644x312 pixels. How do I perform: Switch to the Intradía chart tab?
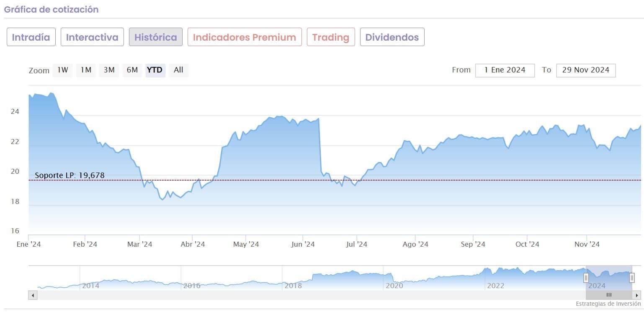31,37
